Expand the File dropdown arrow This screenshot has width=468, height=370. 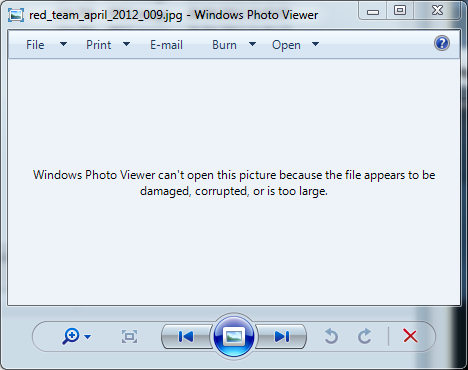[x=63, y=44]
